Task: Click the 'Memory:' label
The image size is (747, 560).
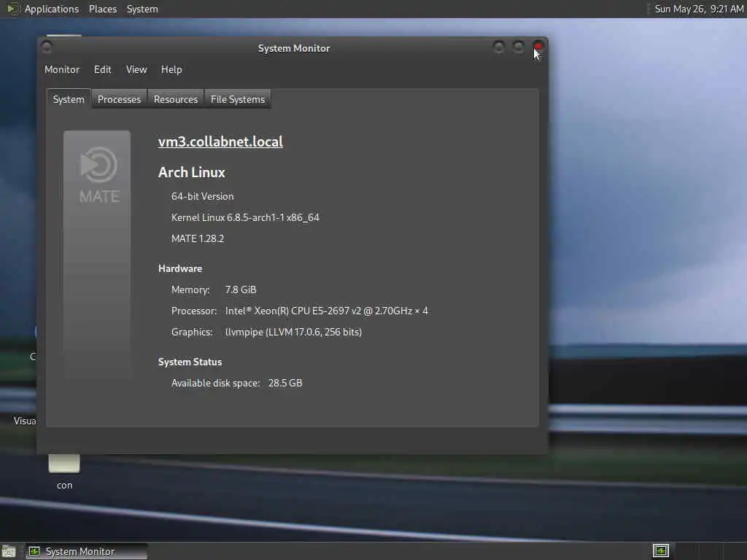Action: click(x=190, y=289)
